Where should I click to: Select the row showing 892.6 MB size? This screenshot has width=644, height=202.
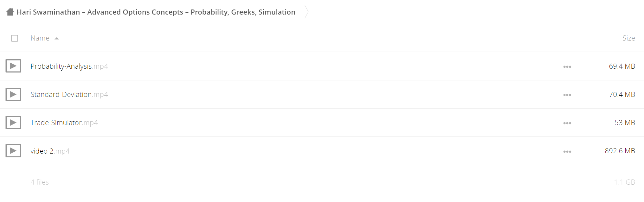tap(322, 151)
